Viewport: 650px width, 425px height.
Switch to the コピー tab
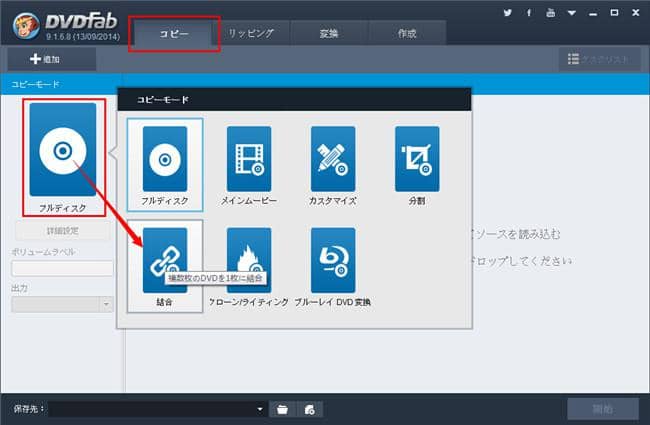tap(174, 34)
